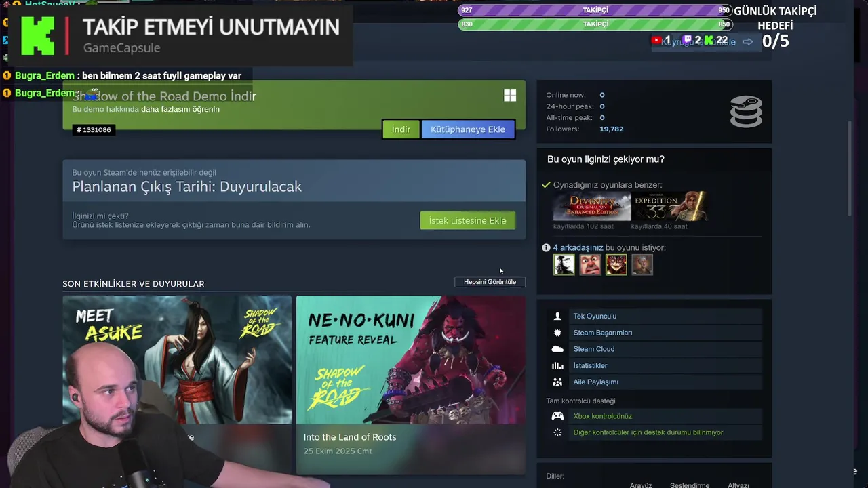The width and height of the screenshot is (868, 488).
Task: Click 'SON ETKİNLİKLER VE DUYURULAR' heading
Action: click(134, 284)
